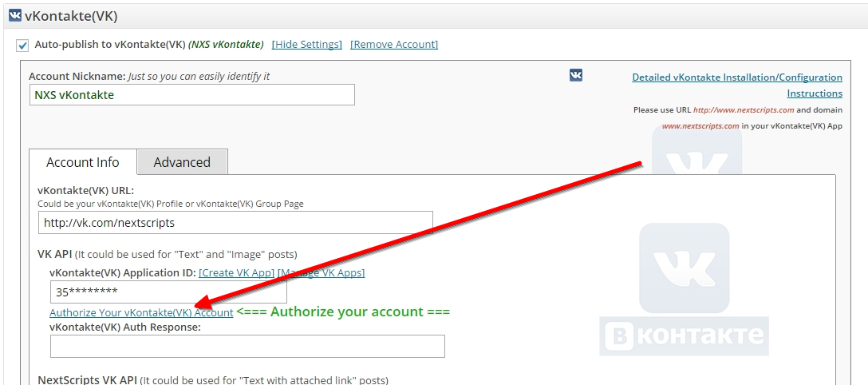
Task: Click the "NextScripts VK API" section heading
Action: pos(87,380)
